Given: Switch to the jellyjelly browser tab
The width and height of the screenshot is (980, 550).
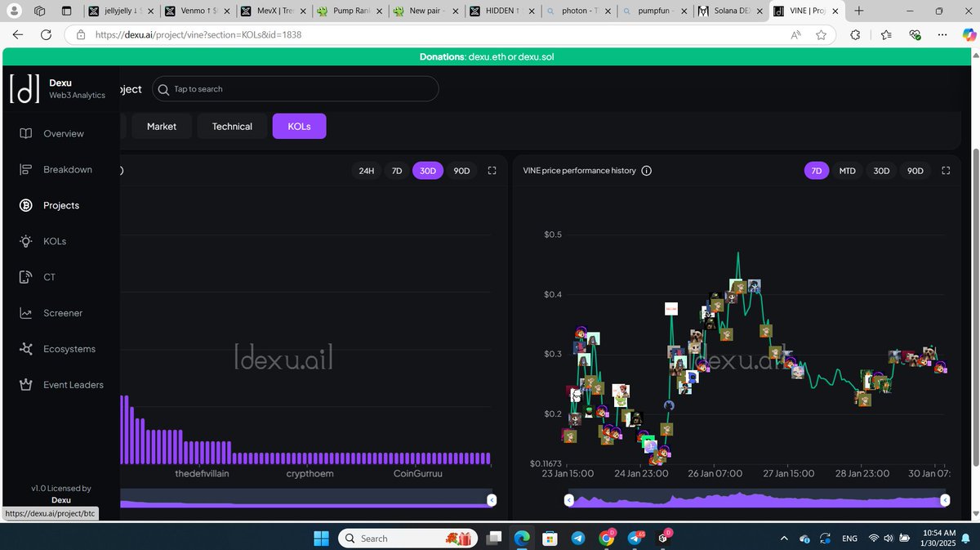Looking at the screenshot, I should 121,11.
